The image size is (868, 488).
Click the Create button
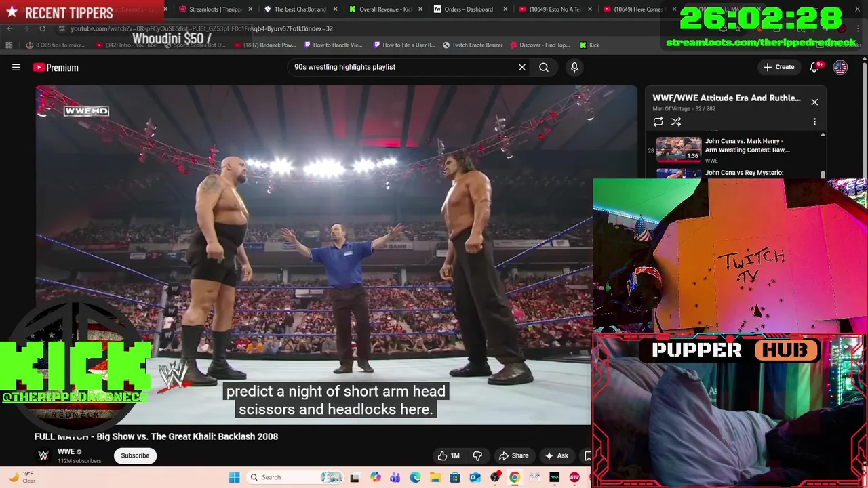(x=778, y=67)
